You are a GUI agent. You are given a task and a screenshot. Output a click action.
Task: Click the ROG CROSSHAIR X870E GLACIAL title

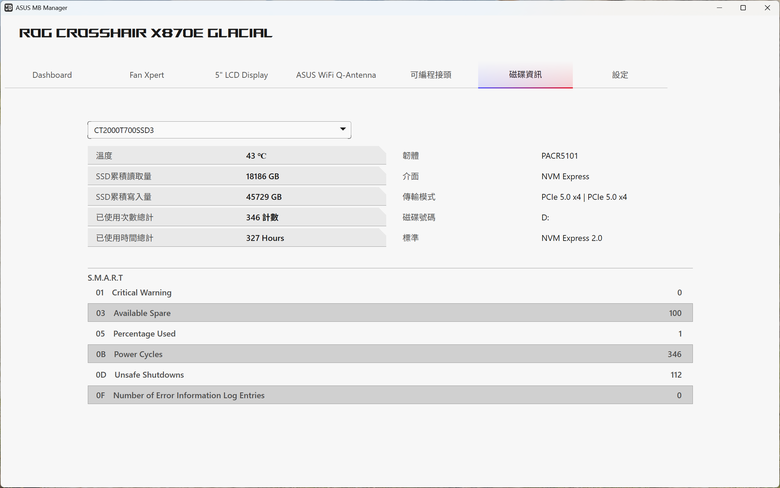146,33
